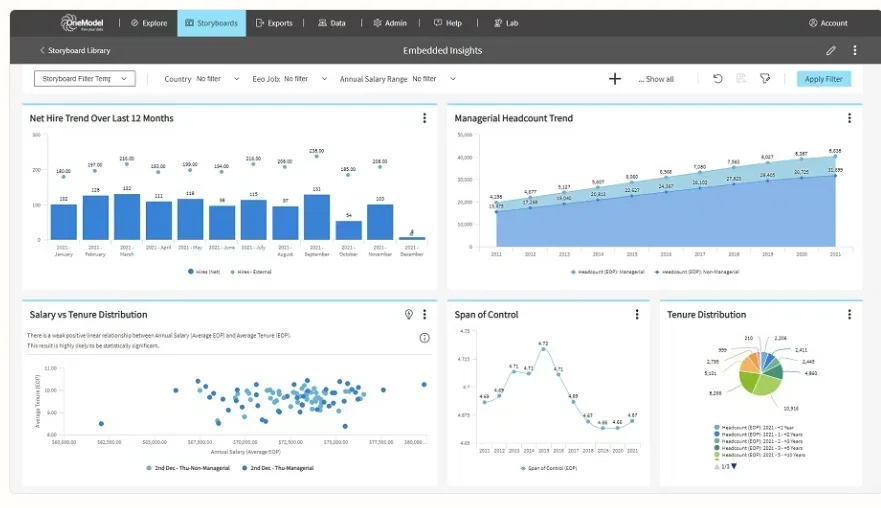Toggle Headcount (EOP): Non-Managerial legend series

click(x=697, y=271)
